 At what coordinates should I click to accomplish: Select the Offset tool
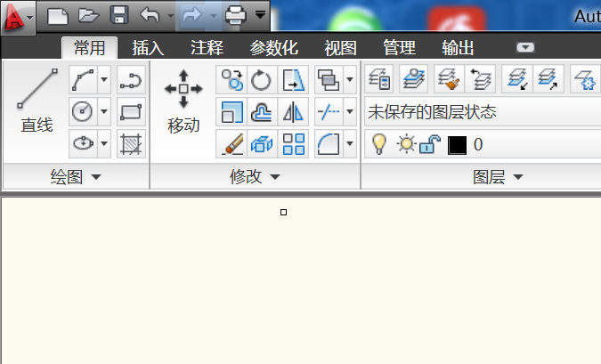pos(262,111)
